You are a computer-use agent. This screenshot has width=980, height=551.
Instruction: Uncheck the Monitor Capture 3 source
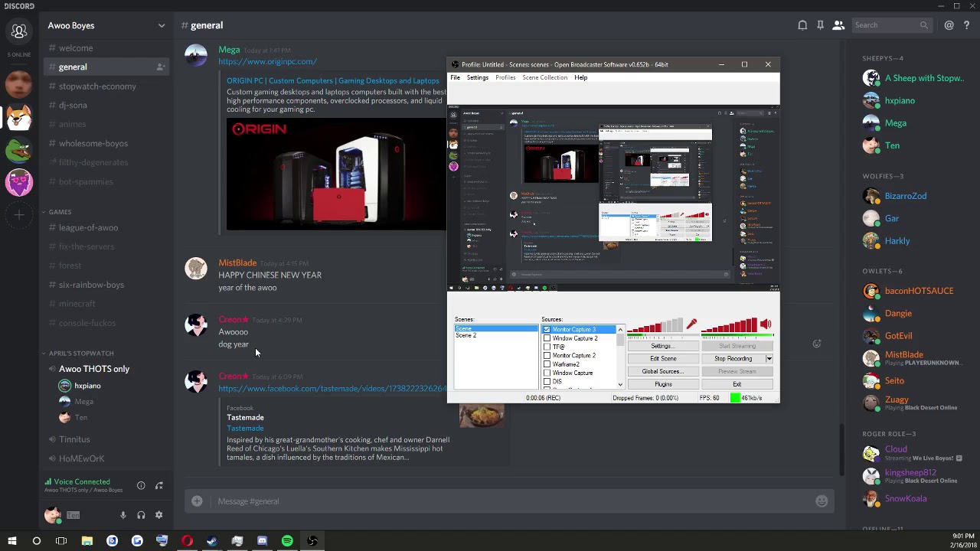[547, 329]
